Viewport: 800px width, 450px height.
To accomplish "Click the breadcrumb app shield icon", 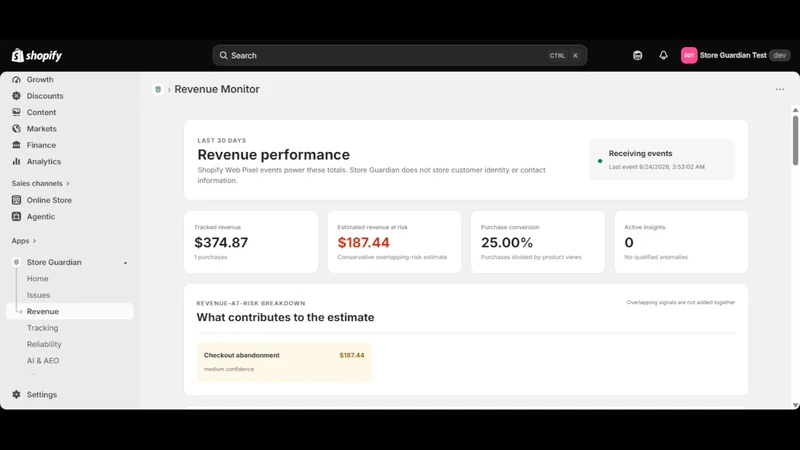I will click(158, 89).
